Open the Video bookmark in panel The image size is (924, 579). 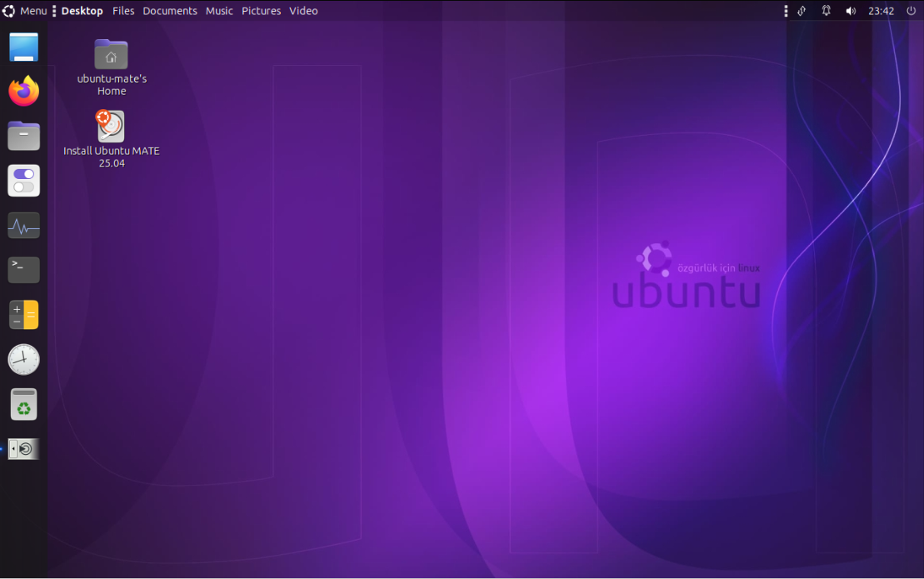tap(303, 11)
